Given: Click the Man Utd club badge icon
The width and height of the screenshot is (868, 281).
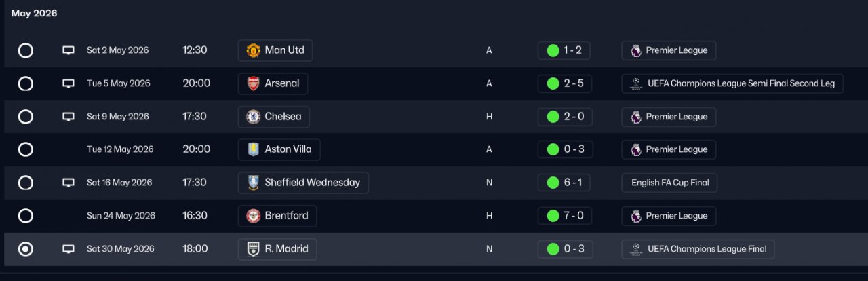Looking at the screenshot, I should [x=253, y=50].
